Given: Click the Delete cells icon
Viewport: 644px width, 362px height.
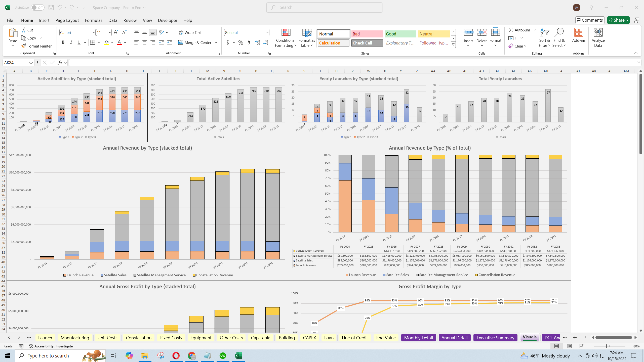Looking at the screenshot, I should click(482, 32).
